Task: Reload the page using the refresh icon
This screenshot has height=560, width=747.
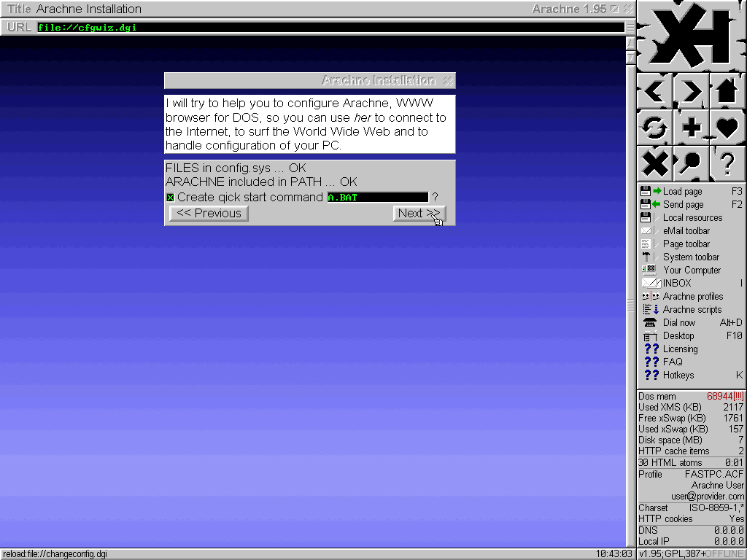Action: [655, 127]
